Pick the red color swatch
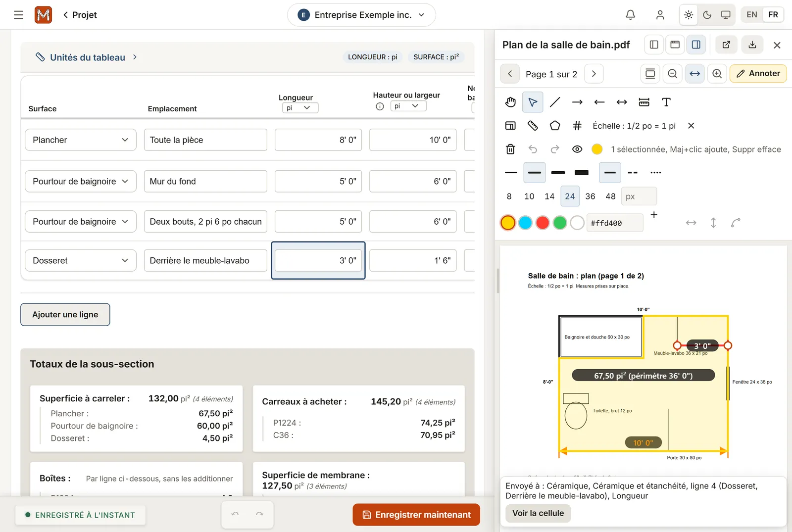This screenshot has width=792, height=532. tap(543, 223)
